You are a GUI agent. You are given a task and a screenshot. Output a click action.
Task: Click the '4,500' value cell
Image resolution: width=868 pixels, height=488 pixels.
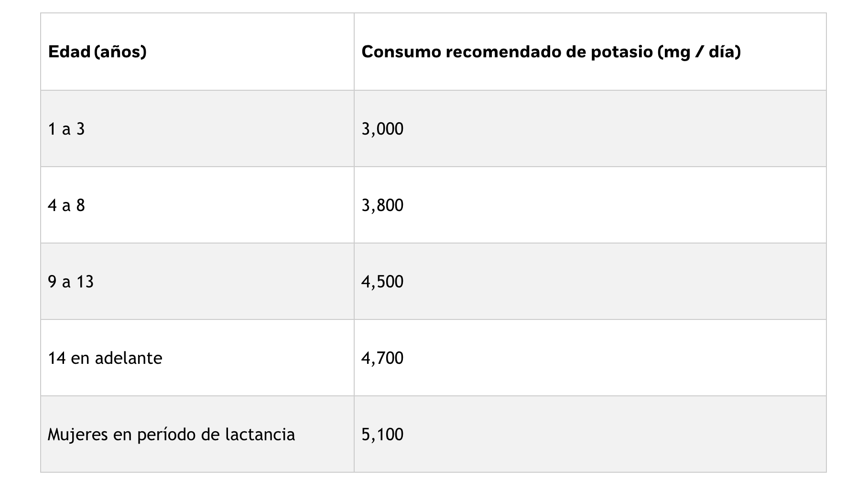[590, 281]
